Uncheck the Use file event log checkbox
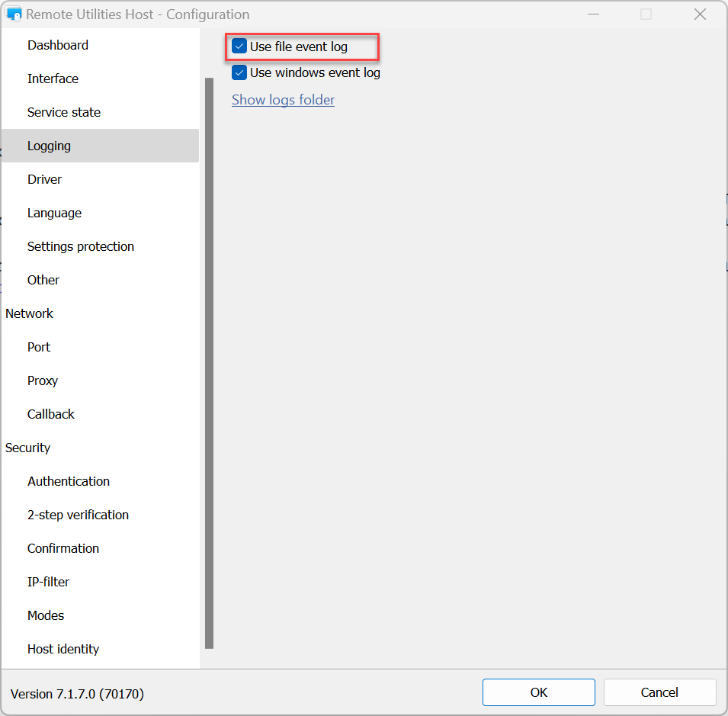This screenshot has width=728, height=716. tap(239, 47)
